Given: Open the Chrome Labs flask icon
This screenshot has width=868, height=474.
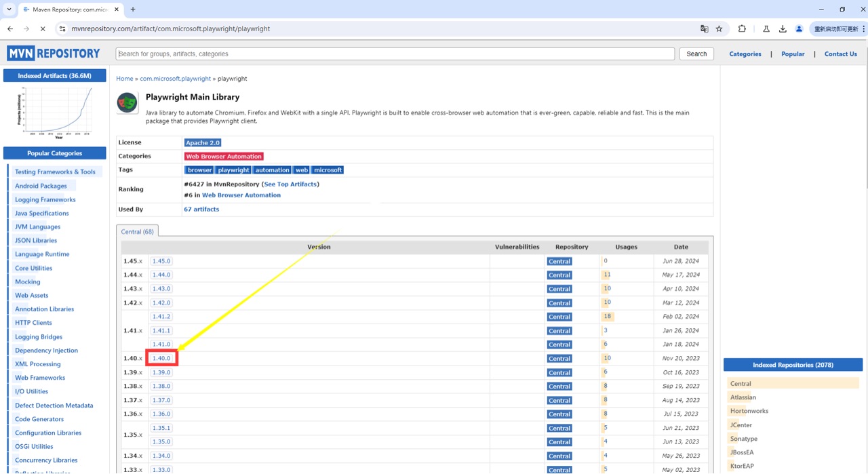Looking at the screenshot, I should tap(766, 28).
